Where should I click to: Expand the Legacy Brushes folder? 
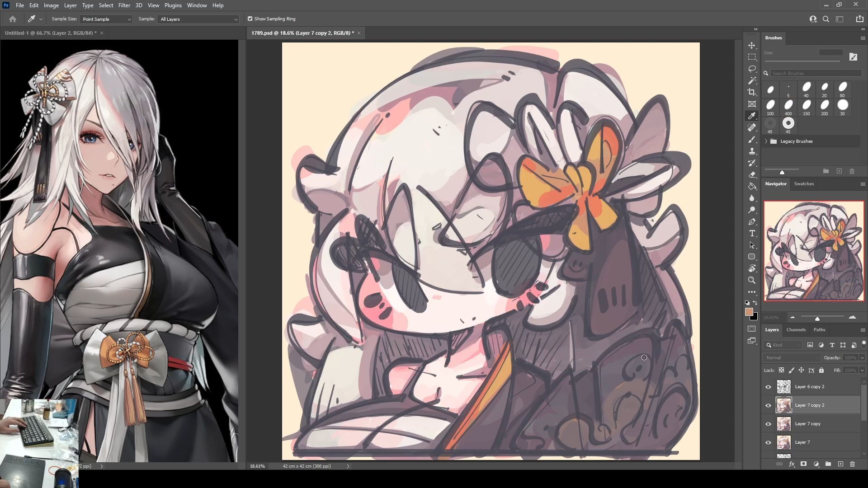(766, 141)
